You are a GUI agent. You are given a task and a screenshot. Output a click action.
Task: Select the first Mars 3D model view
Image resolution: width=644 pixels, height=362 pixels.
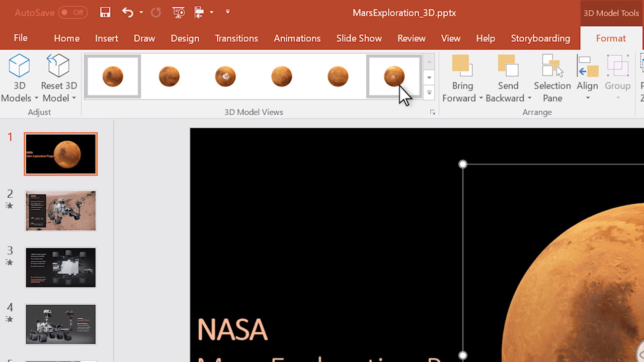click(x=113, y=76)
